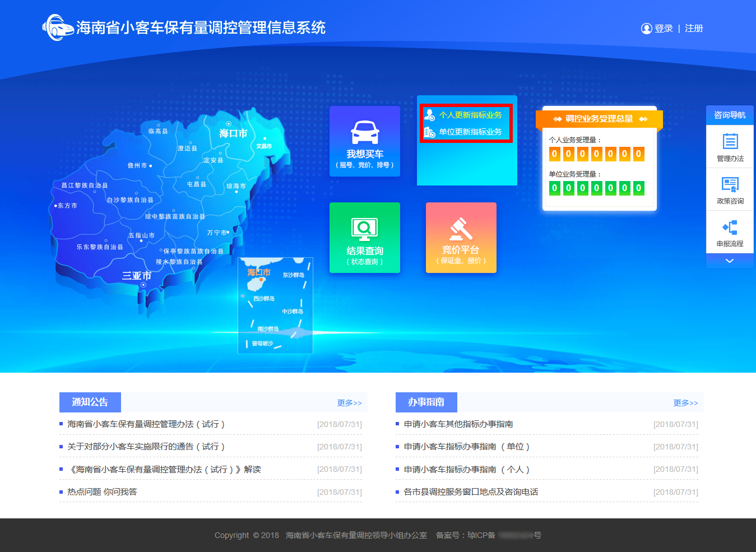Open 政策咨询 in the sidebar
This screenshot has height=552, width=756.
730,189
